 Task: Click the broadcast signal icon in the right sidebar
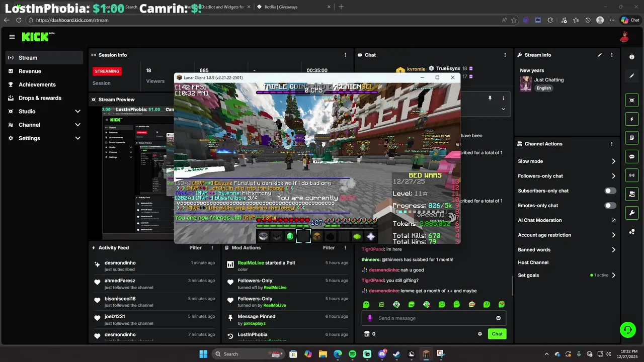(632, 175)
